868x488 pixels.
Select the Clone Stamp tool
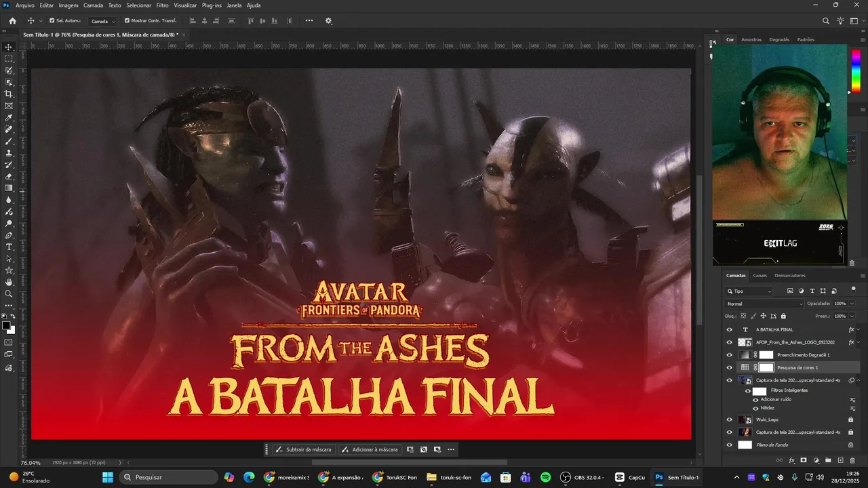[9, 153]
